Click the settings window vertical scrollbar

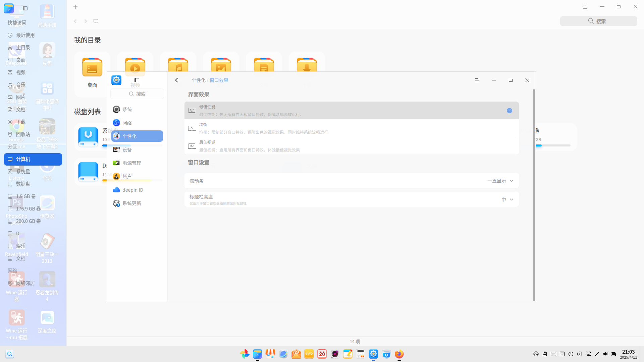[x=534, y=195]
